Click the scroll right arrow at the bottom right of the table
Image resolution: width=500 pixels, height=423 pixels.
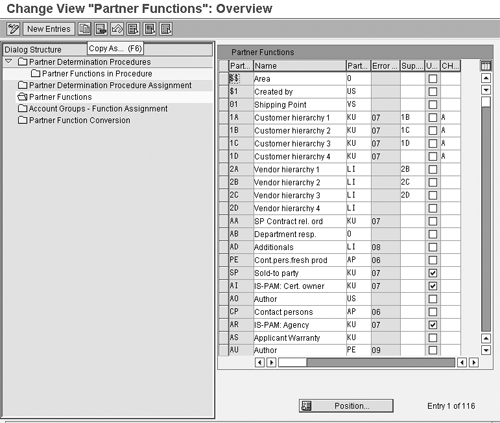[474, 362]
